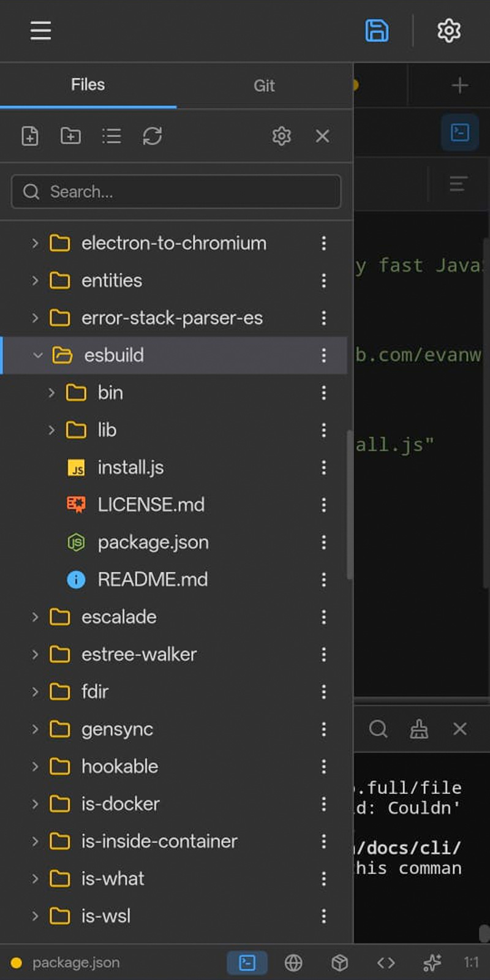The width and height of the screenshot is (490, 980).
Task: Click the terminal scrollbar thumb
Action: [484, 933]
